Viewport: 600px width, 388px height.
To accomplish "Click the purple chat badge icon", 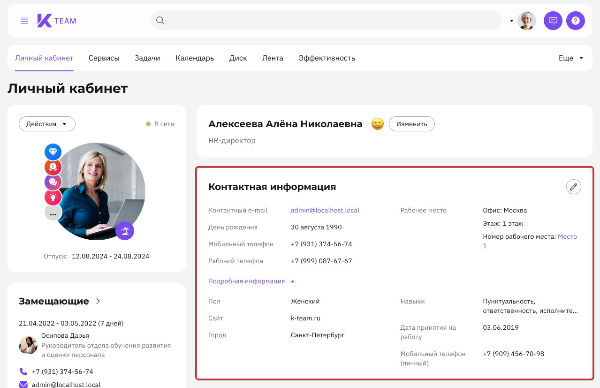I will click(x=53, y=182).
